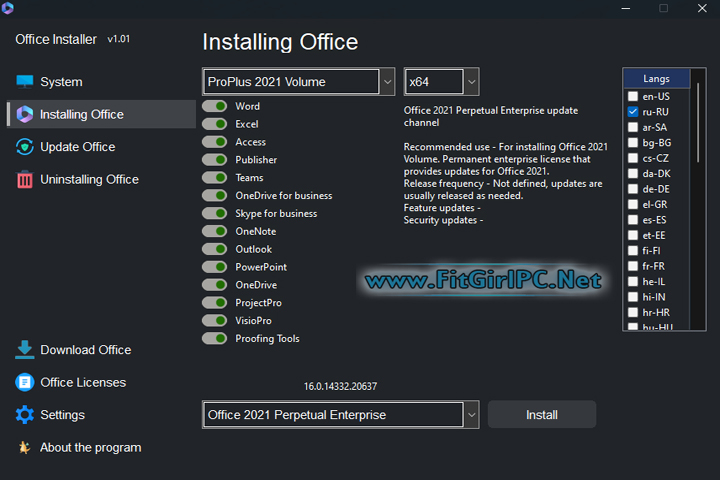This screenshot has width=720, height=480.
Task: Click the System monitor icon in sidebar
Action: tap(25, 82)
